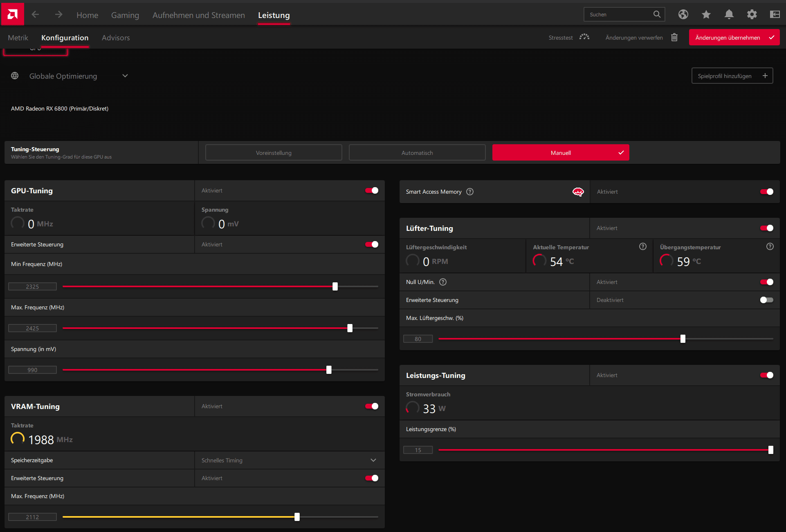The image size is (786, 532).
Task: Click the VRAM Max. Frequenz slider handle
Action: point(297,517)
